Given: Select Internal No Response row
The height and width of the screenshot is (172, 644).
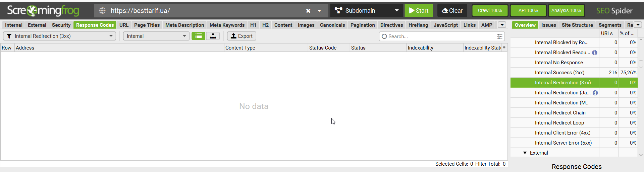Looking at the screenshot, I should tap(574, 63).
